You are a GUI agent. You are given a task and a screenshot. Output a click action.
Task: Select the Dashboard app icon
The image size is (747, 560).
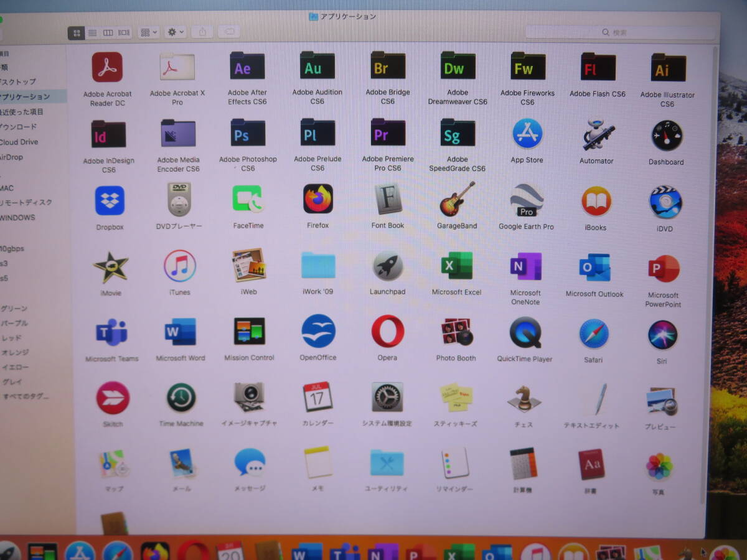[x=667, y=136]
